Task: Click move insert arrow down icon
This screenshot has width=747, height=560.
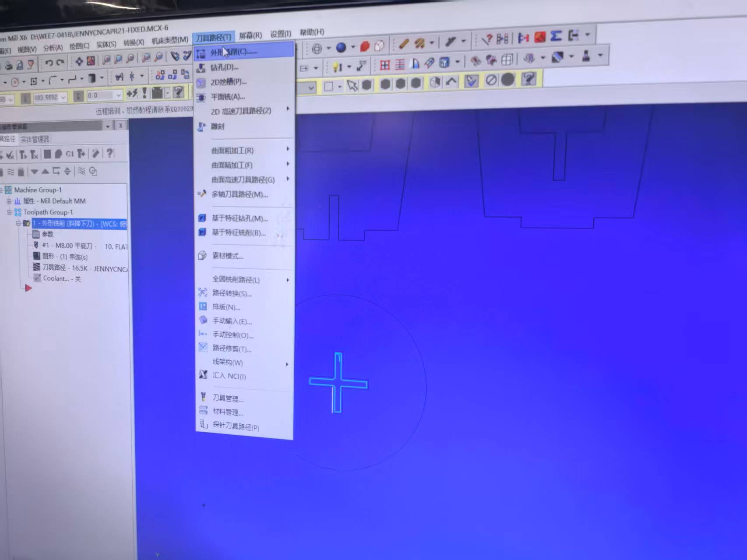Action: point(34,172)
